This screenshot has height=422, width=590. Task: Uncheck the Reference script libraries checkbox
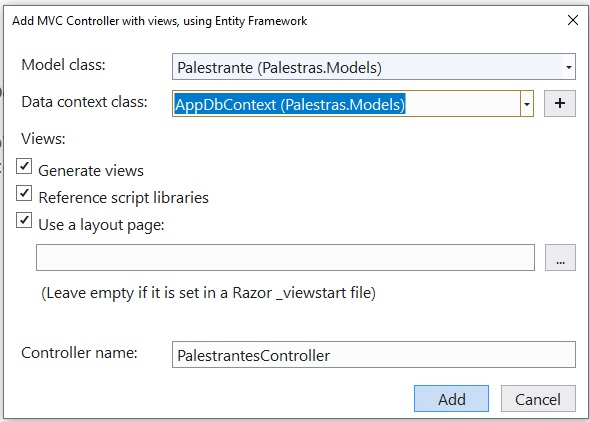click(24, 193)
